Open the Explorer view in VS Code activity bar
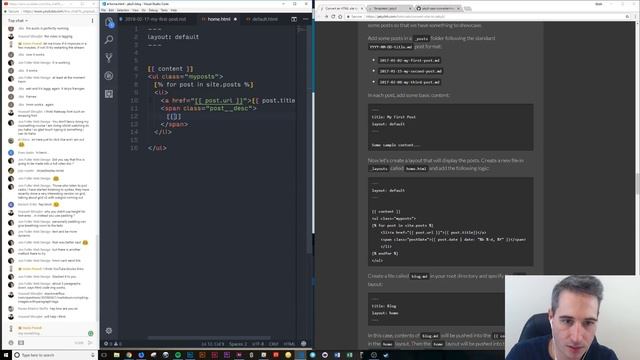The image size is (640, 360). [x=109, y=22]
